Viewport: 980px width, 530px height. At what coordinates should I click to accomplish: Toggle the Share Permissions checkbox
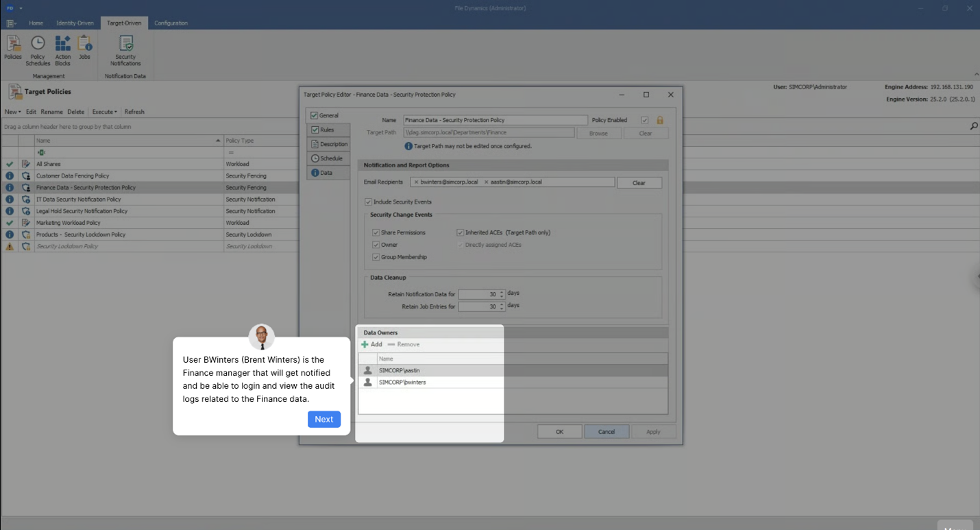(x=376, y=232)
